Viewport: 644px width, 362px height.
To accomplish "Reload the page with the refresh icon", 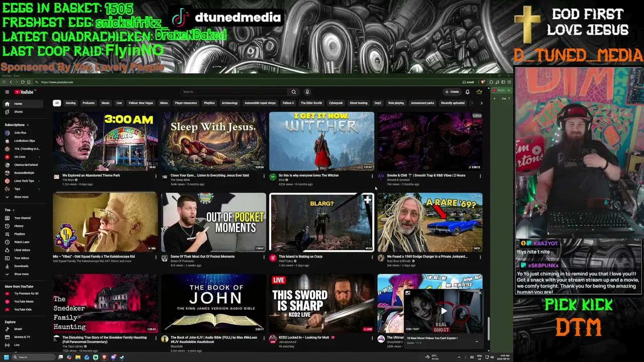I will (23, 82).
